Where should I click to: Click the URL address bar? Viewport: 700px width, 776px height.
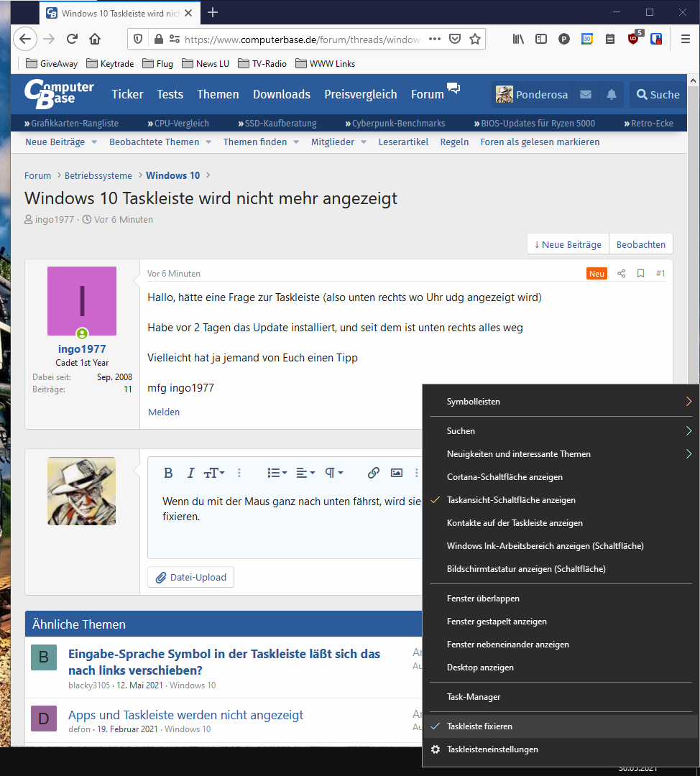pyautogui.click(x=302, y=39)
